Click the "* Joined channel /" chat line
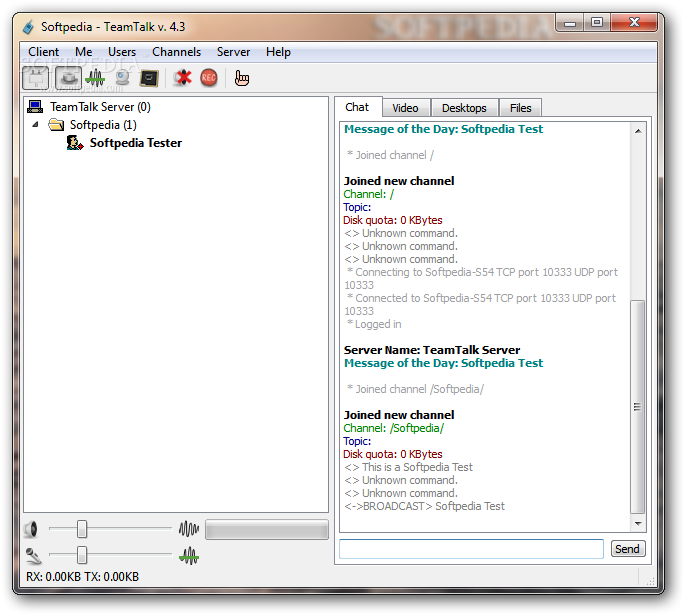Image resolution: width=685 pixels, height=615 pixels. tap(390, 155)
